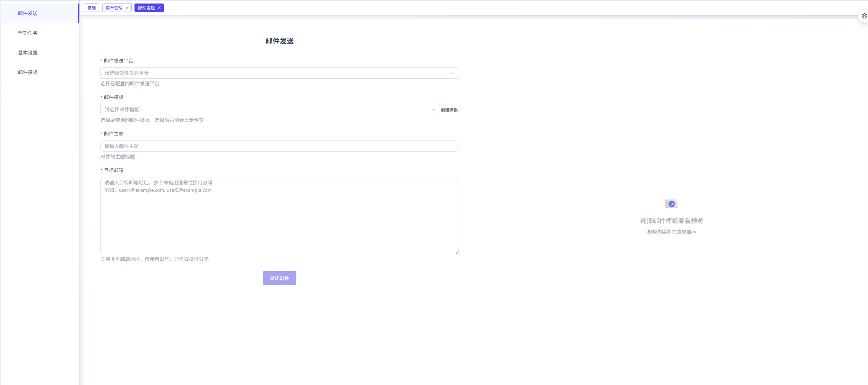Click the 选择已配置的邮件发送平台 hint text
This screenshot has height=385, width=868.
click(x=130, y=84)
